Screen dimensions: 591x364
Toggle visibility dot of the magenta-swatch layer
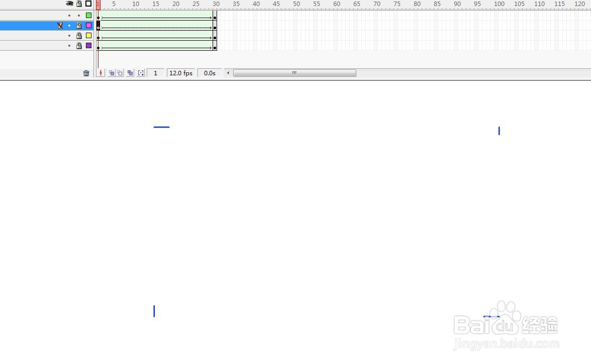[69, 26]
